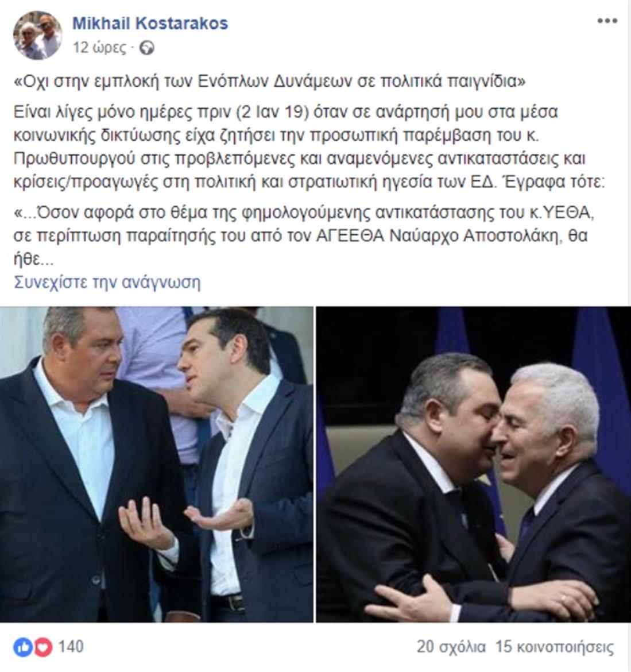This screenshot has height=672, width=631.
Task: Click paragraph mentioning '2 Ιαν 19'
Action: pyautogui.click(x=309, y=148)
